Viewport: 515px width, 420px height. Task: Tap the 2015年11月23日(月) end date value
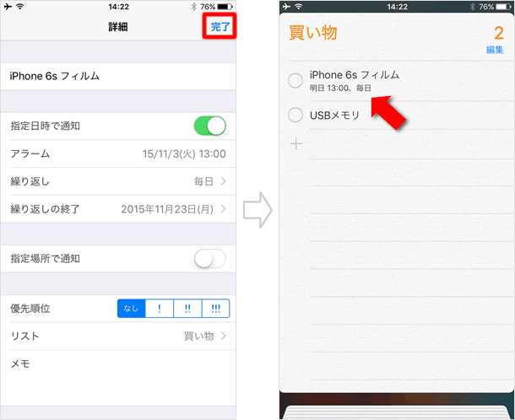tap(167, 209)
